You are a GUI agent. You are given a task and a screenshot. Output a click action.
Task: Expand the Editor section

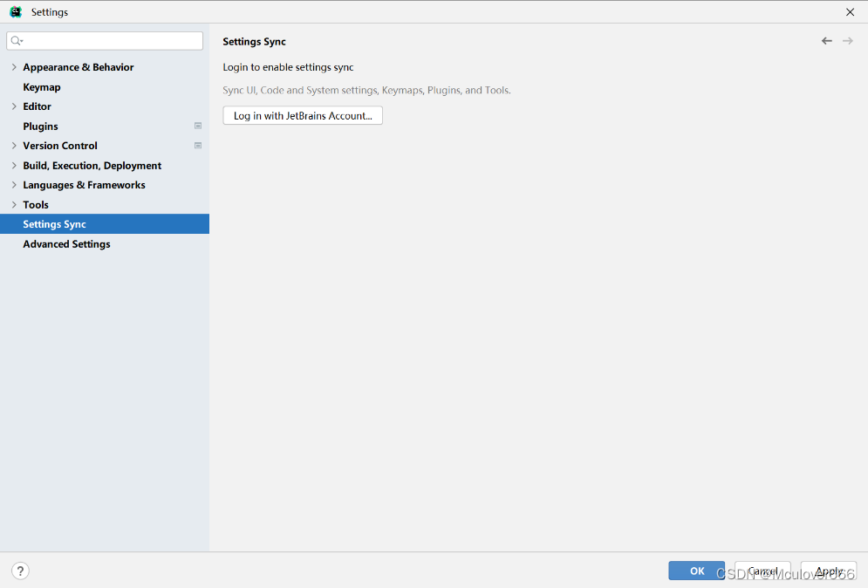(x=14, y=106)
